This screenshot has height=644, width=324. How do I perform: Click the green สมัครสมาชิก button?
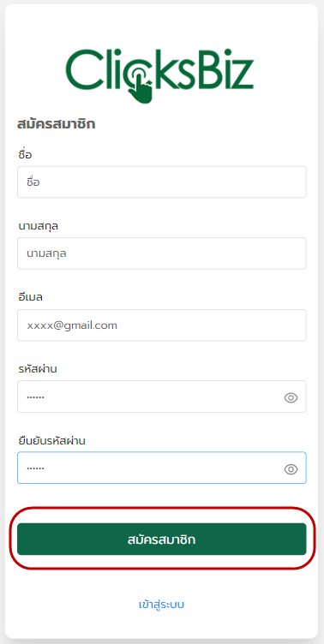pyautogui.click(x=162, y=539)
